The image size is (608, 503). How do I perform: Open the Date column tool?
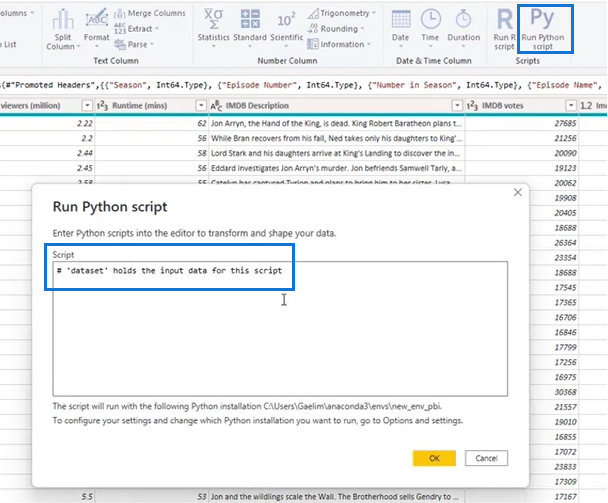(x=401, y=28)
